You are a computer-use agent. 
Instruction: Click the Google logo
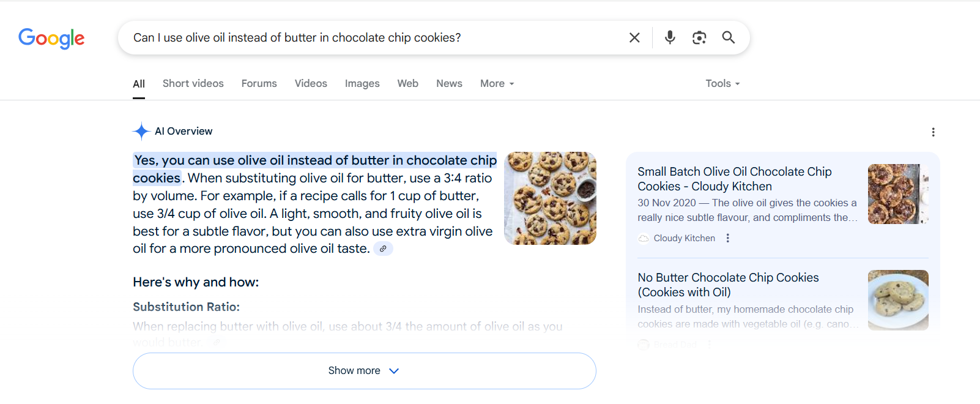[51, 38]
